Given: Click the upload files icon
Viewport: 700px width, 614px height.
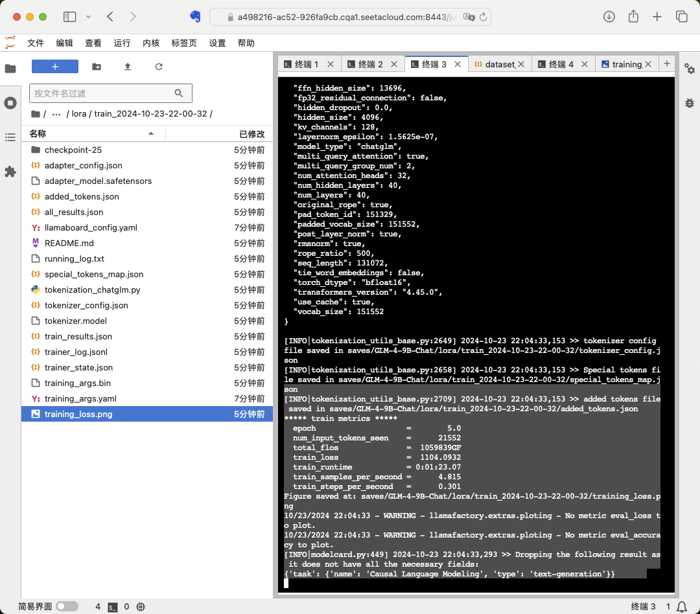Looking at the screenshot, I should 128,67.
